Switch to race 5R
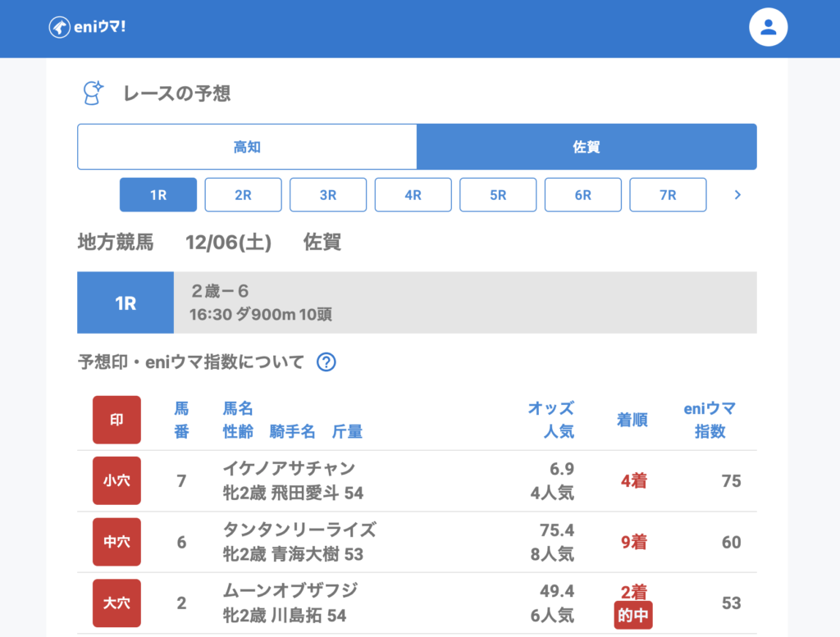 498,195
